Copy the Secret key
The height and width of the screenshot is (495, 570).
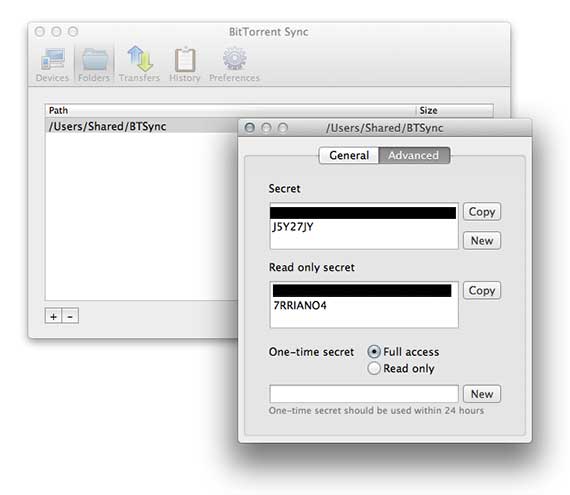point(482,212)
